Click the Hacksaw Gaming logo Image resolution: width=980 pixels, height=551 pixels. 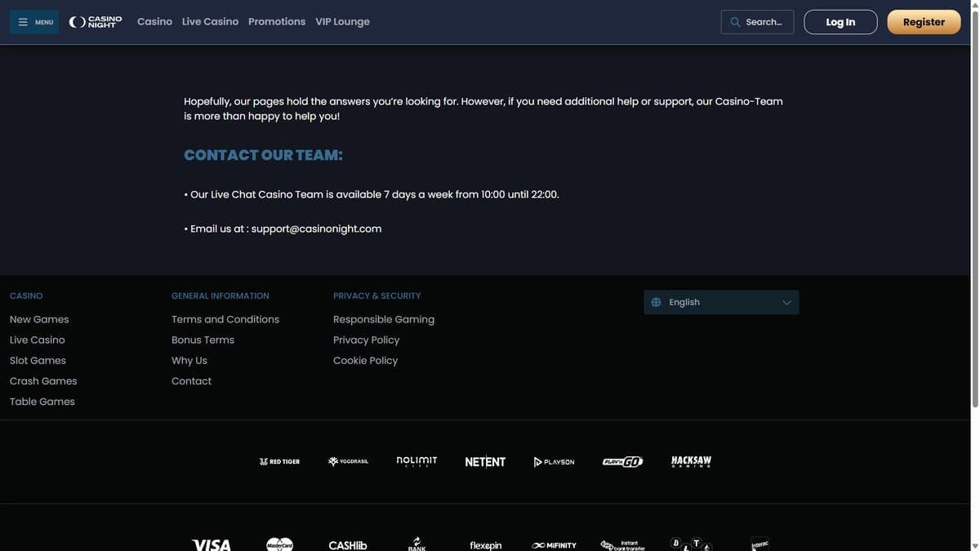coord(691,462)
